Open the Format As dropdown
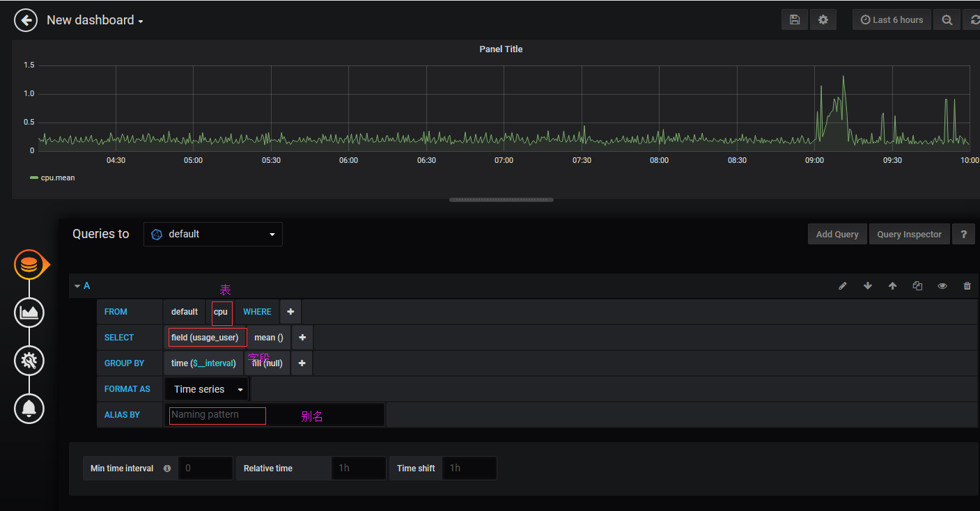Image resolution: width=980 pixels, height=511 pixels. click(x=206, y=389)
